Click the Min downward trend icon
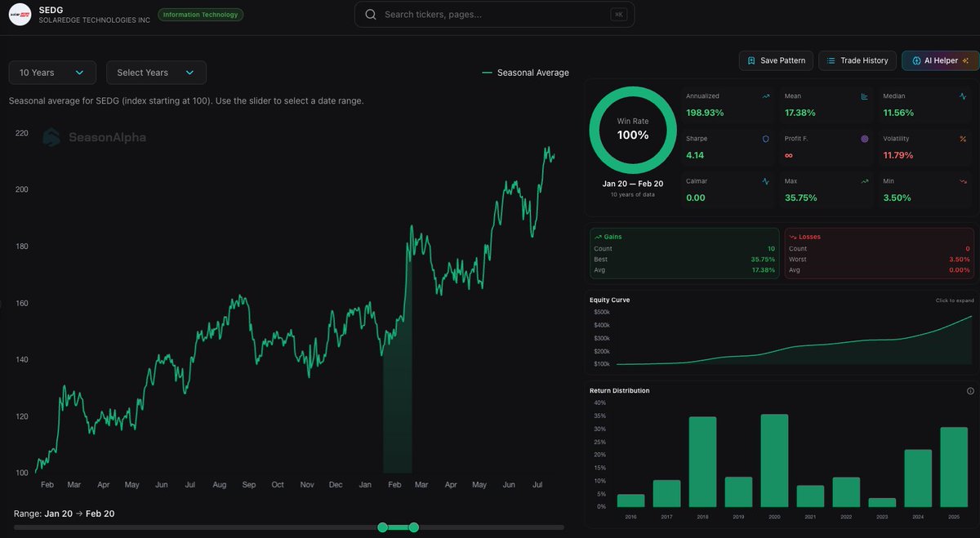 pos(963,181)
